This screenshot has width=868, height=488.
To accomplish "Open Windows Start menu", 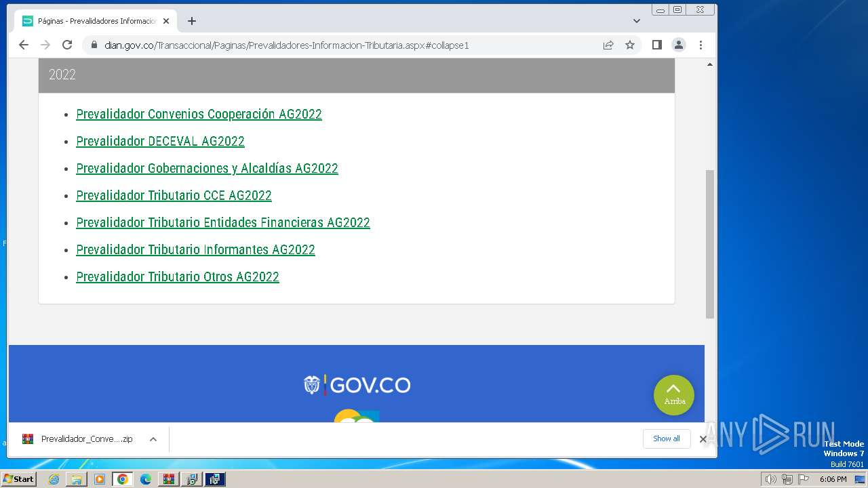I will click(19, 479).
